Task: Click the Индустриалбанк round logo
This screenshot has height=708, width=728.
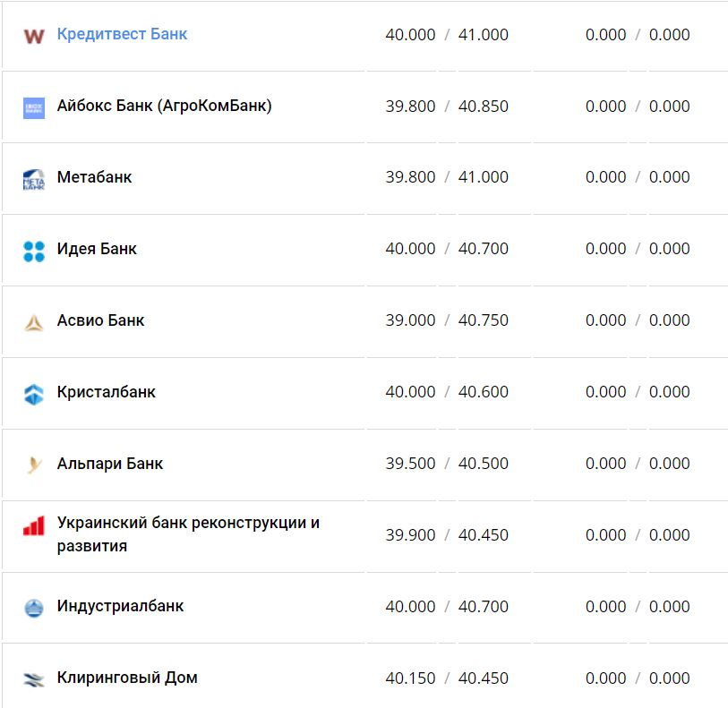Action: [x=33, y=609]
